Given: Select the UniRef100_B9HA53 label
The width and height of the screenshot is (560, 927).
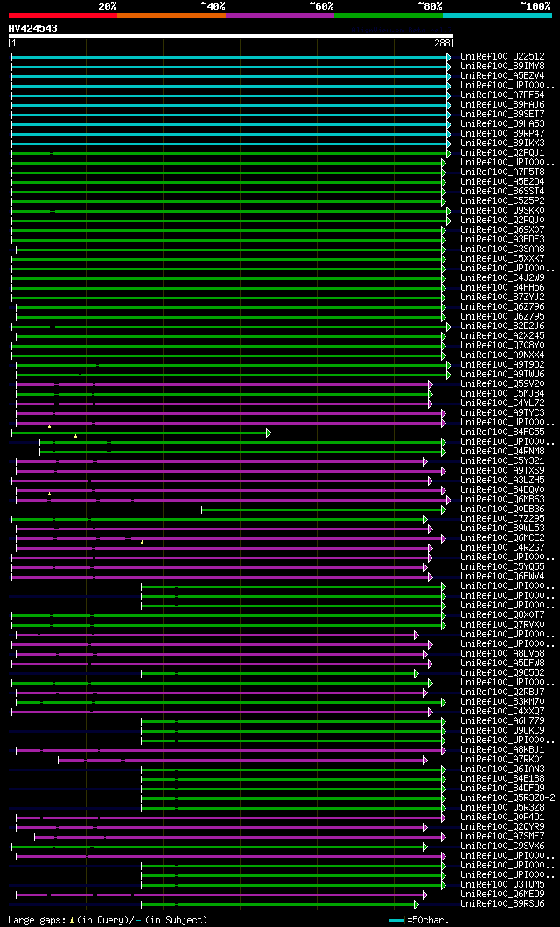Looking at the screenshot, I should pyautogui.click(x=503, y=124).
